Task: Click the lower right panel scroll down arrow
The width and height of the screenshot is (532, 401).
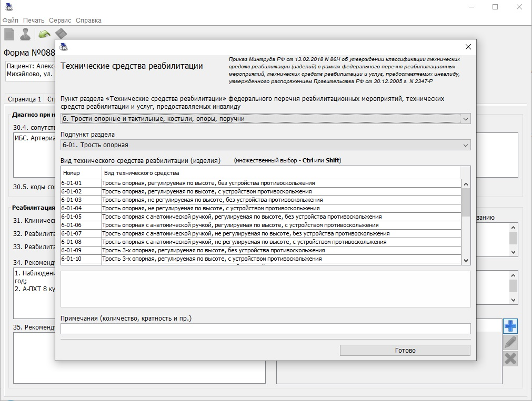Action: [514, 300]
